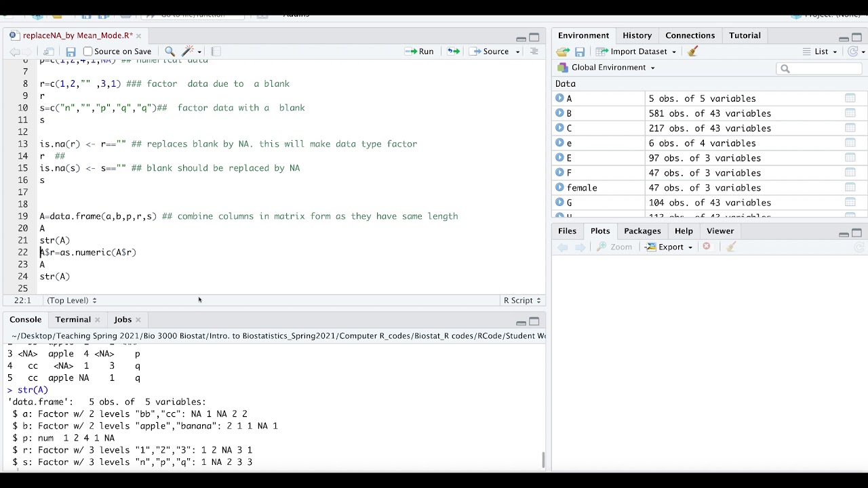This screenshot has height=488, width=868.
Task: Close the Terminal tab
Action: pos(97,320)
